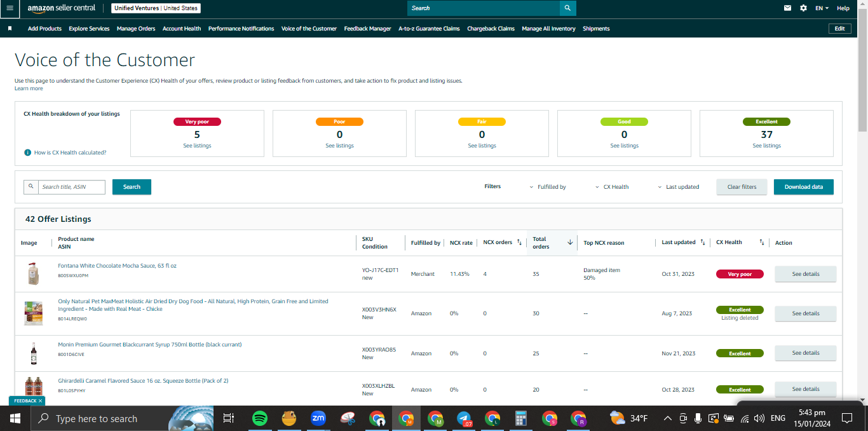
Task: Sort by Last updated column arrows
Action: click(703, 242)
